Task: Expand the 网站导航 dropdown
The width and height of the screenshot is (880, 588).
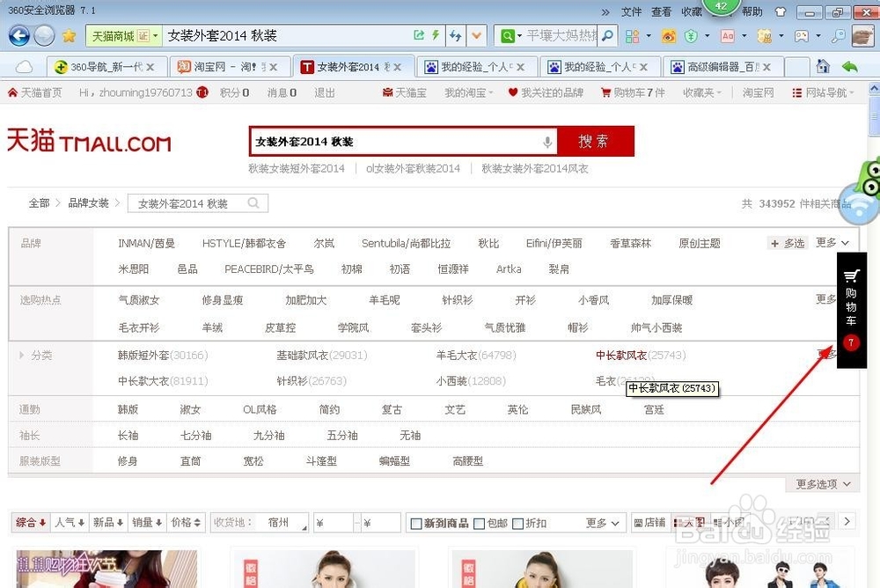Action: (823, 92)
